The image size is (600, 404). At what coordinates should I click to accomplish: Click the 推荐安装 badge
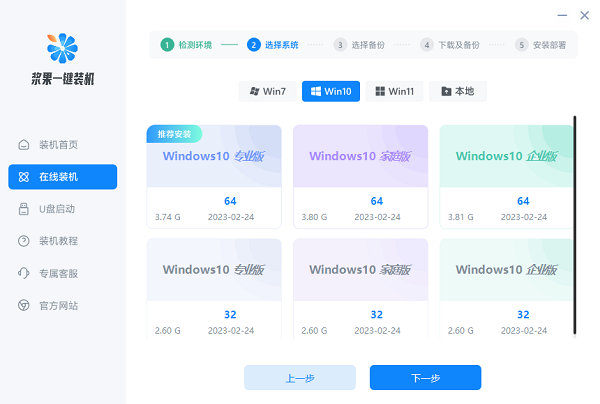(174, 134)
